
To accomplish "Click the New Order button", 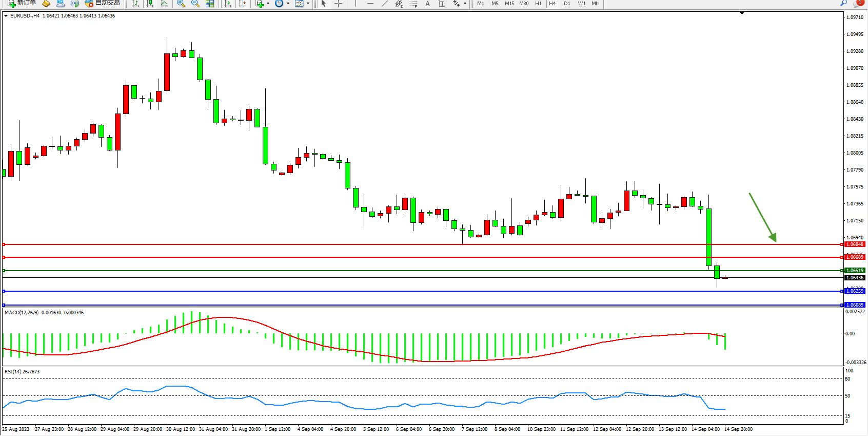I will 22,3.
